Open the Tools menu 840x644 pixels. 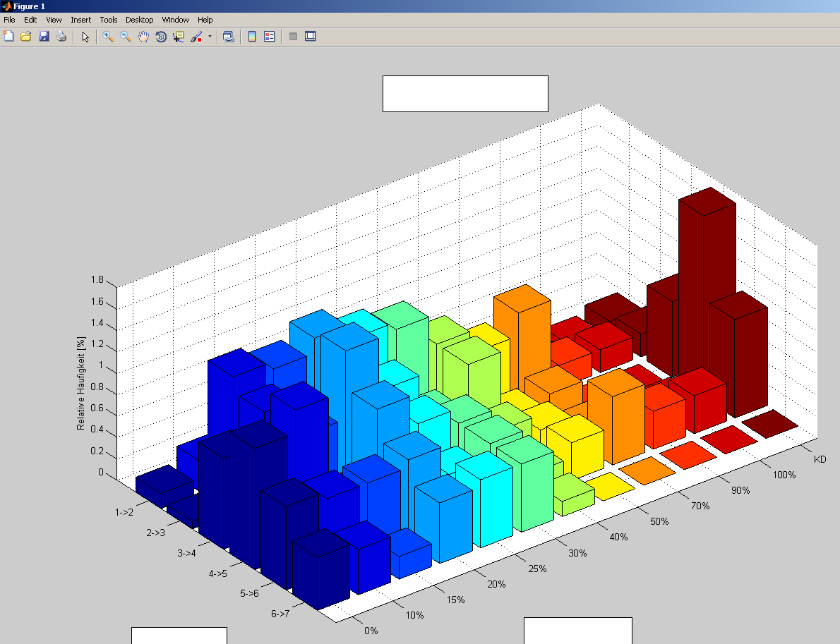(109, 20)
